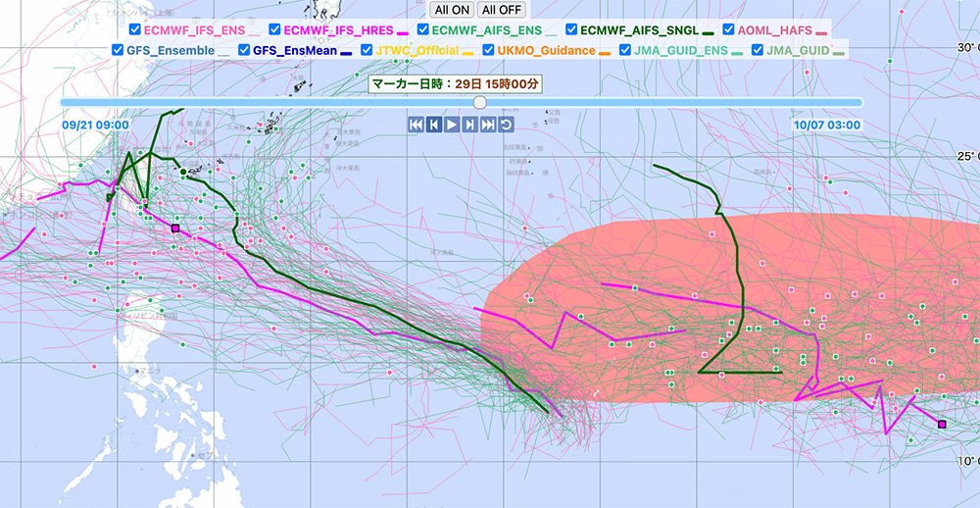Toggle the ECMWF_AIFS_ENS checkbox
This screenshot has height=508, width=980.
pos(423,29)
